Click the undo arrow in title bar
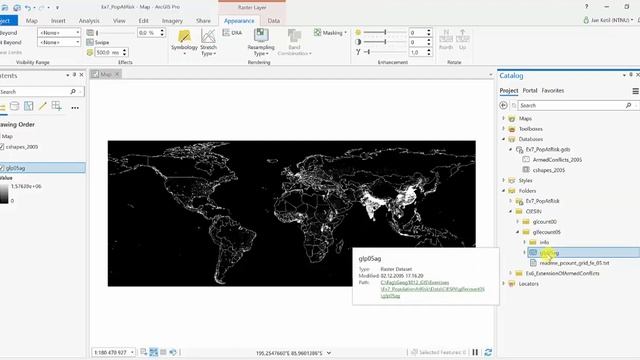640x360 pixels. tap(28, 7)
